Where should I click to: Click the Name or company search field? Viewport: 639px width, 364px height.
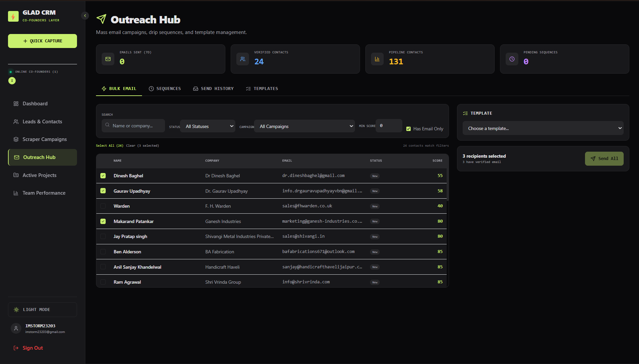(133, 126)
